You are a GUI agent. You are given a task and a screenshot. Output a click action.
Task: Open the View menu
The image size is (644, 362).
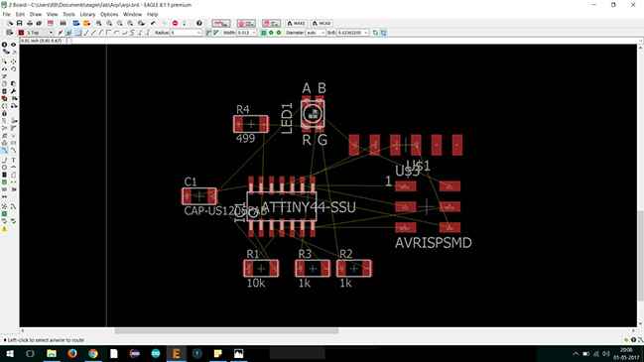(x=53, y=14)
